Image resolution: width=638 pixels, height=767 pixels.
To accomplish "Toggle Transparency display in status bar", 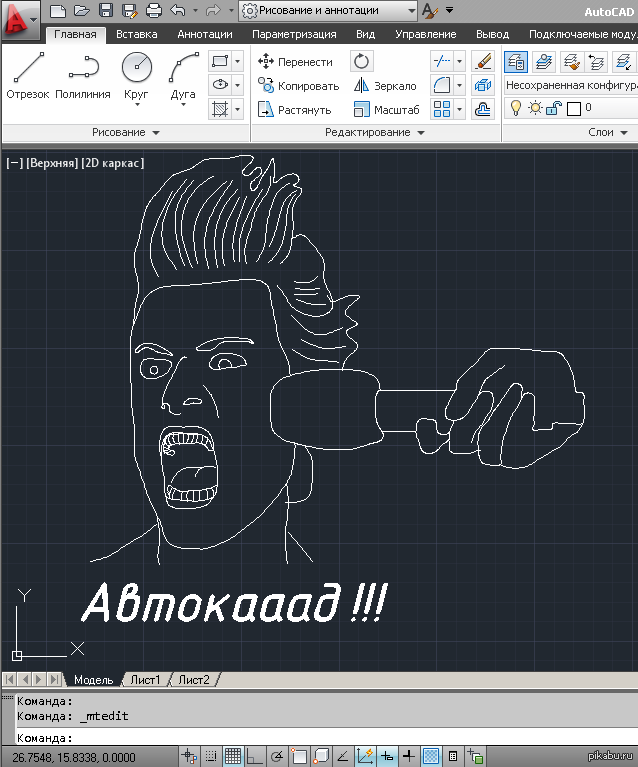I will 431,756.
